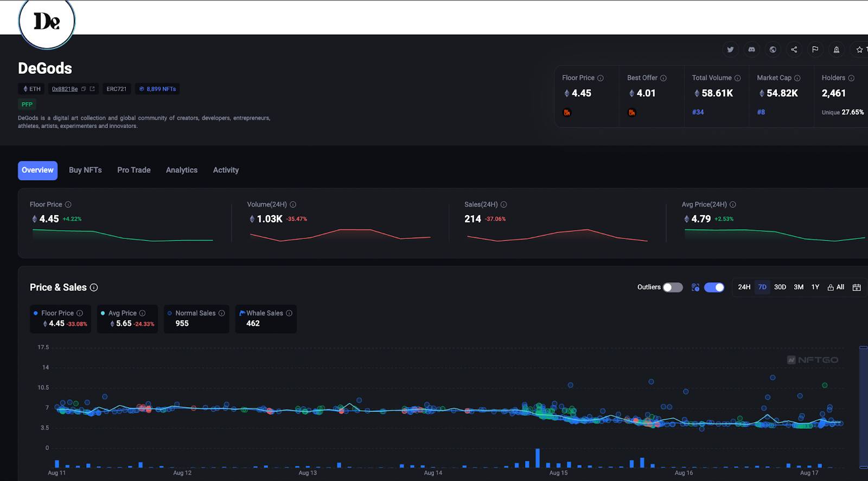The width and height of the screenshot is (868, 481).
Task: Select the 24H time range
Action: coord(744,287)
